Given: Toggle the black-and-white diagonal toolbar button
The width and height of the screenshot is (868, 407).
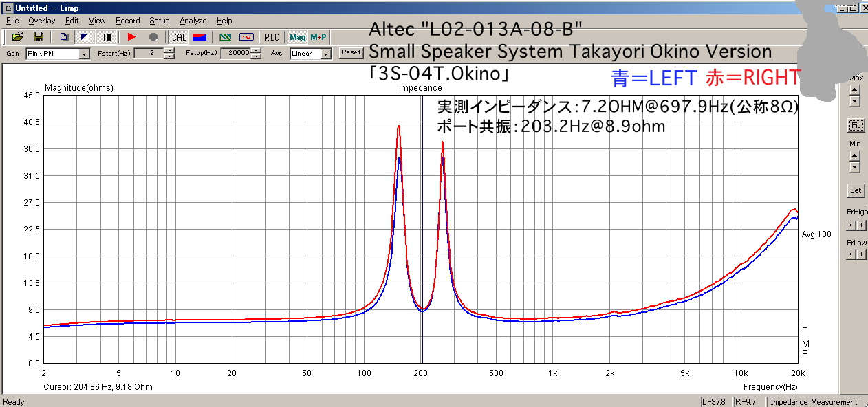Looking at the screenshot, I should point(85,36).
